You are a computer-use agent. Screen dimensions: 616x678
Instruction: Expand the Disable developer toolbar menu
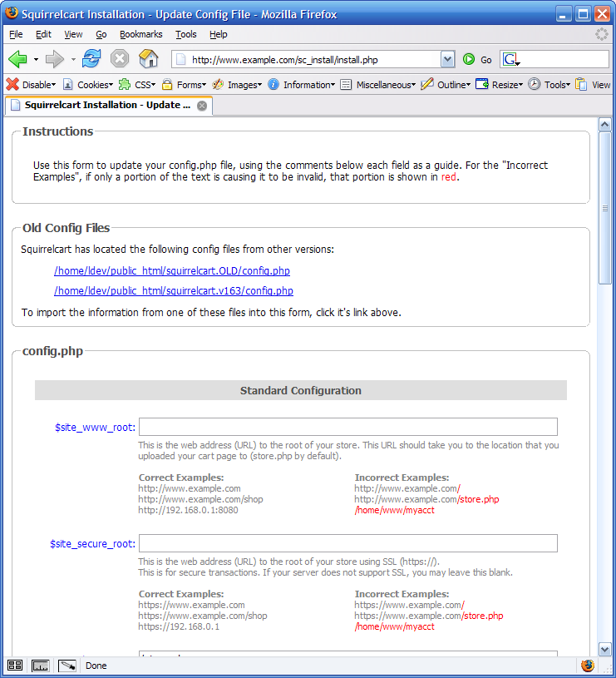(31, 84)
